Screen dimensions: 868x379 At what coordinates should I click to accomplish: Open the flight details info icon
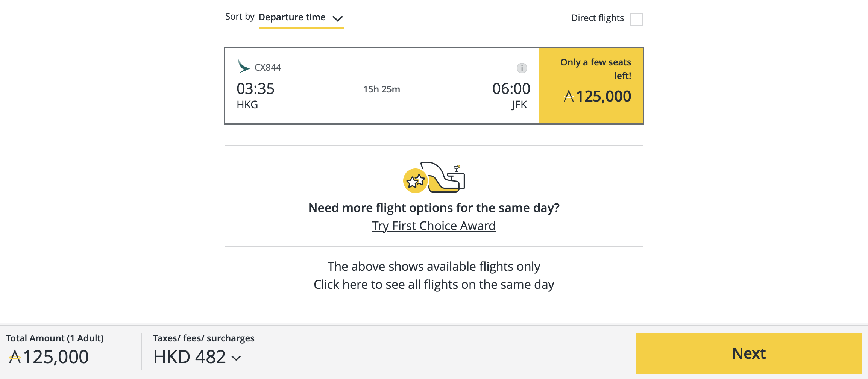(522, 68)
